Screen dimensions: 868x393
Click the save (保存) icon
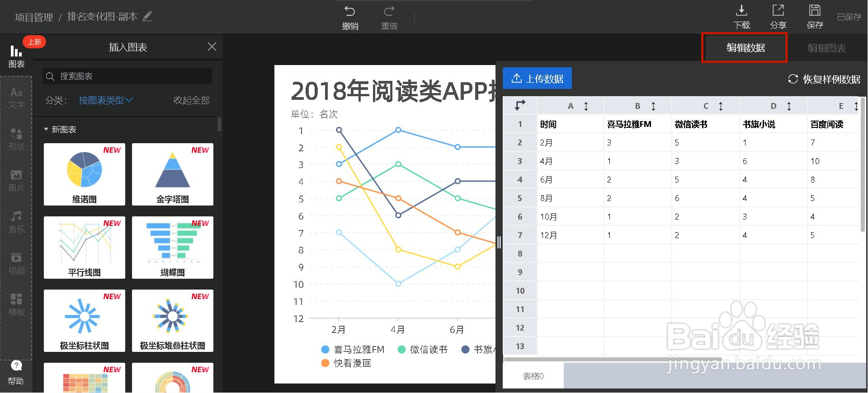(x=815, y=10)
